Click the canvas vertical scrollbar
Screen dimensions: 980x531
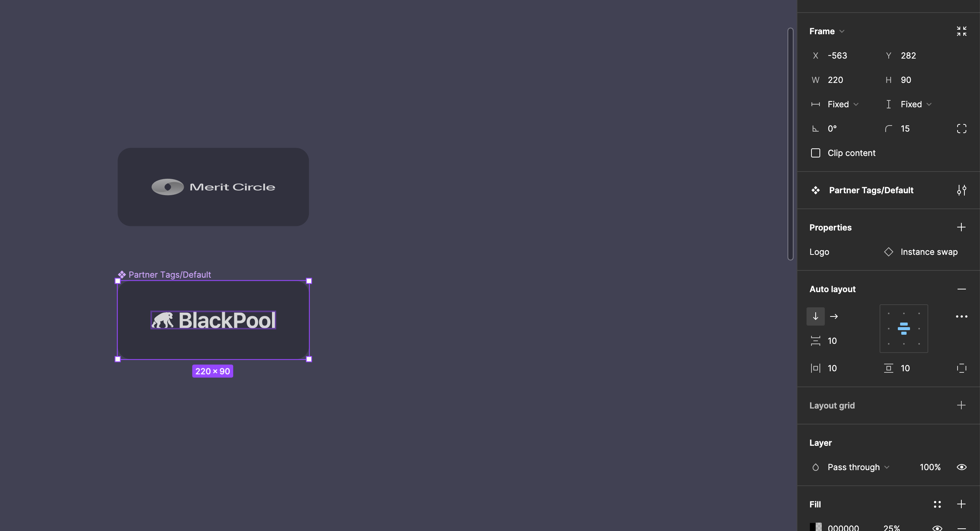click(x=790, y=144)
